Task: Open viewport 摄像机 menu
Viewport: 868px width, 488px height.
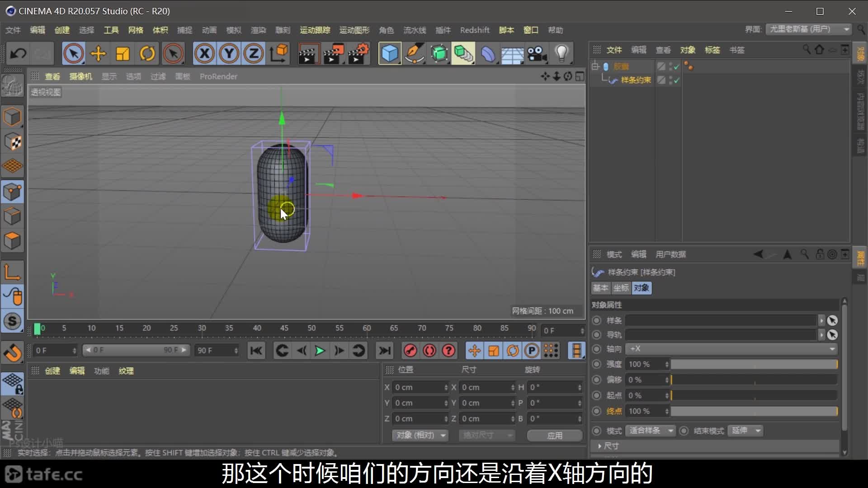Action: (x=80, y=76)
